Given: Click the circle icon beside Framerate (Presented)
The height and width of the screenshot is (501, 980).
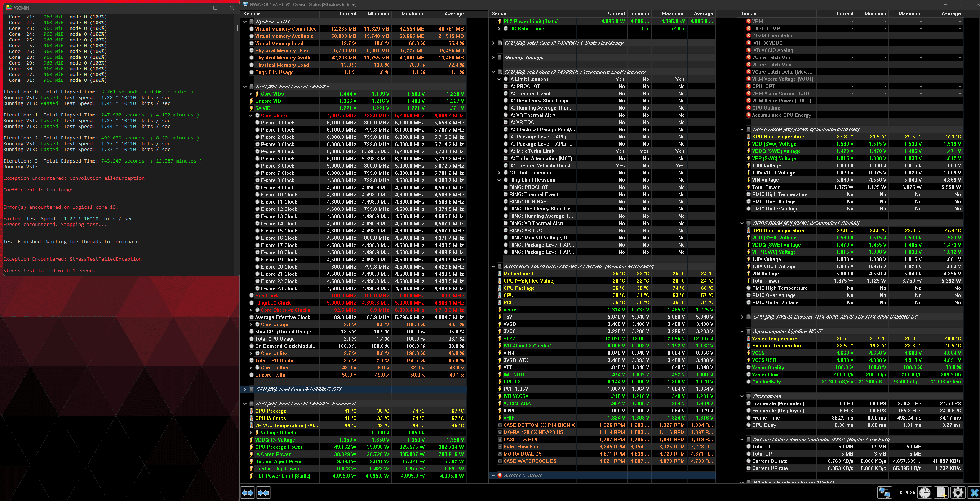Looking at the screenshot, I should [748, 403].
